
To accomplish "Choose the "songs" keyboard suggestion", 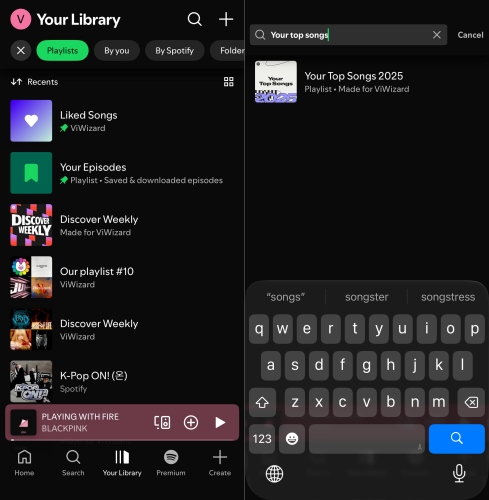I will point(286,297).
